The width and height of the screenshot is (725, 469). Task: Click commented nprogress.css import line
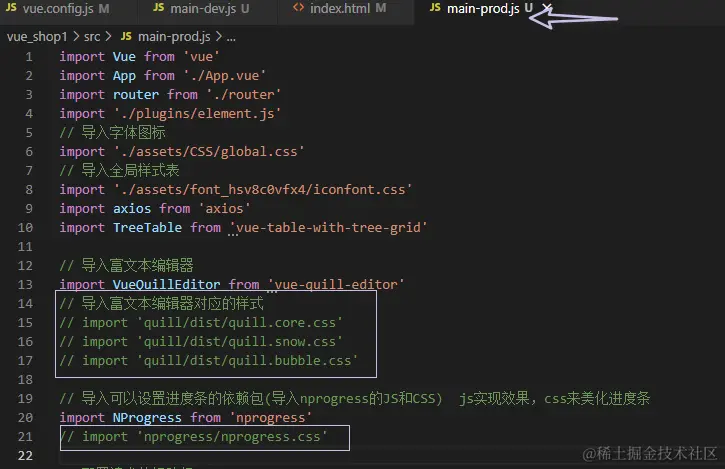[194, 437]
